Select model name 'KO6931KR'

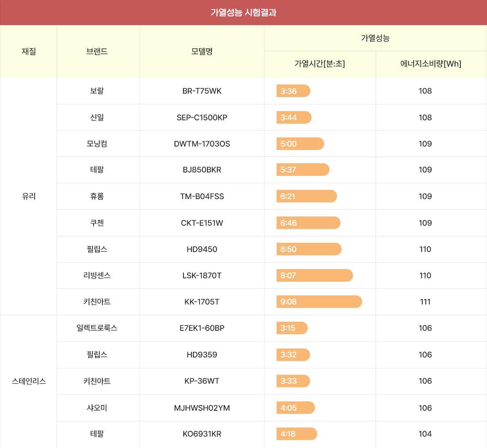click(202, 434)
